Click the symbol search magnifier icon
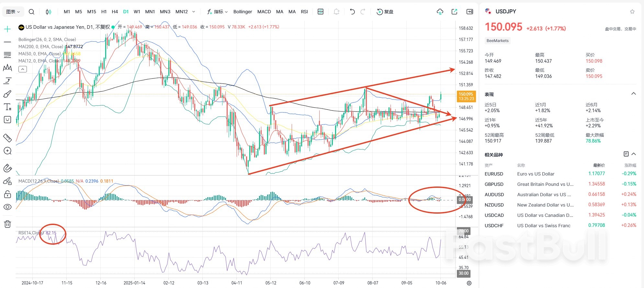This screenshot has width=644, height=288. click(31, 12)
